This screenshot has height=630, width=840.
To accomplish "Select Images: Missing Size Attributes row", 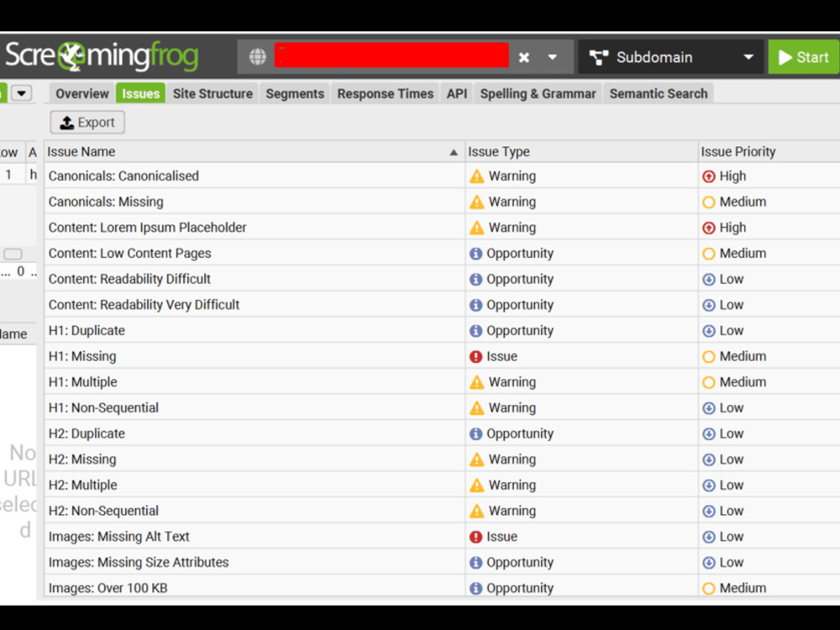I will click(x=442, y=561).
